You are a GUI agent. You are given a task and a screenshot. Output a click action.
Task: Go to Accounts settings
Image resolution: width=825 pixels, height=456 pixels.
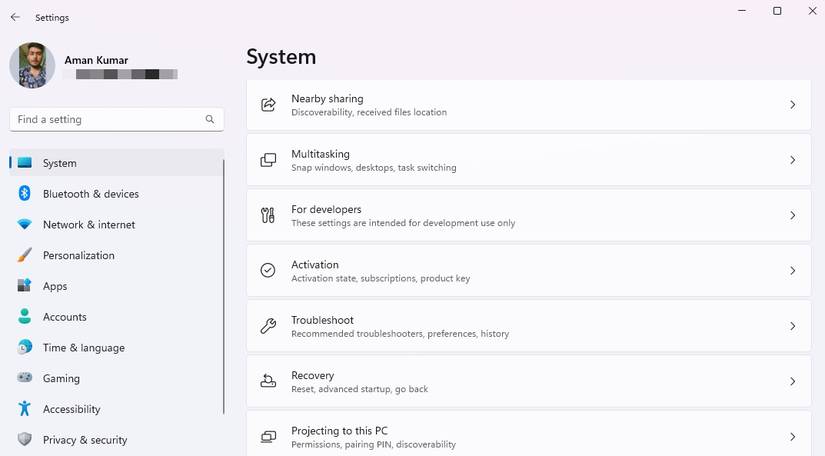tap(64, 317)
